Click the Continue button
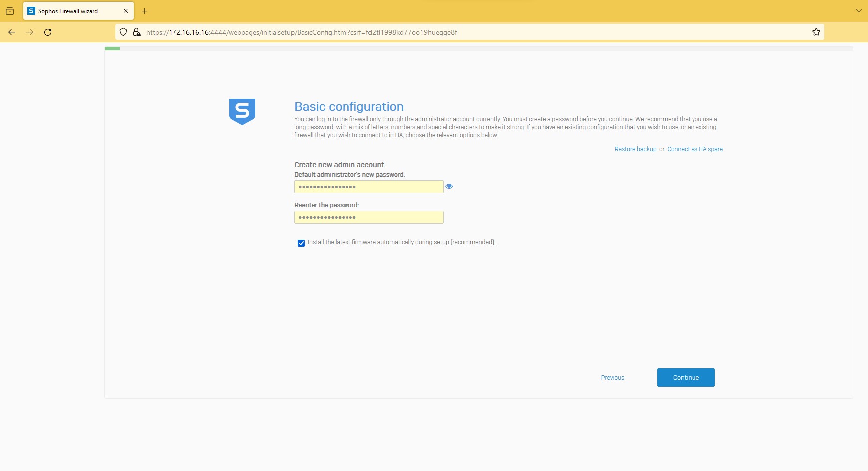 [686, 377]
